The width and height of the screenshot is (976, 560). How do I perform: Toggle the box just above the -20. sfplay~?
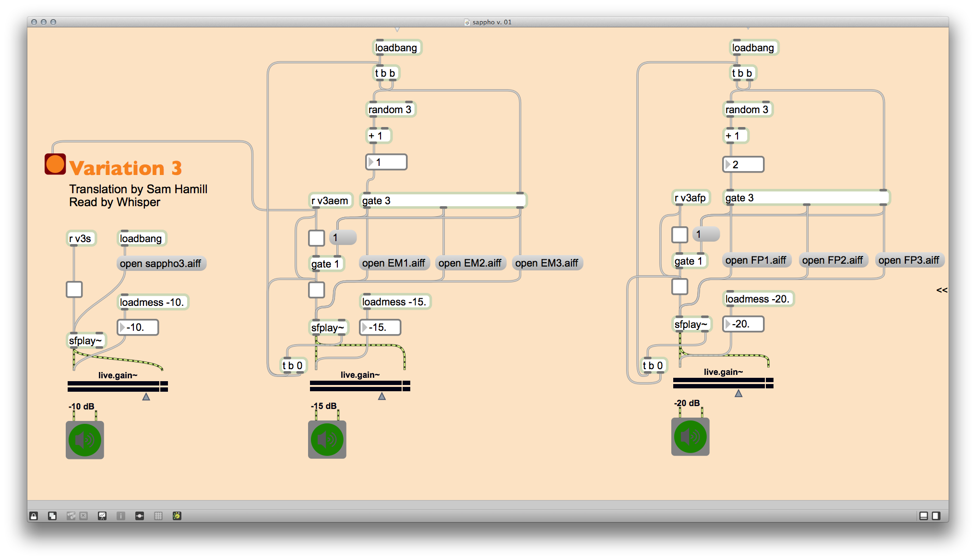[679, 287]
